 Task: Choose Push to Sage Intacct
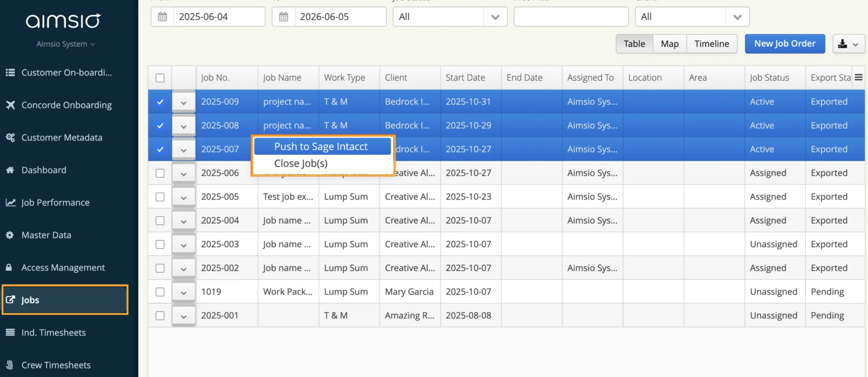tap(322, 147)
